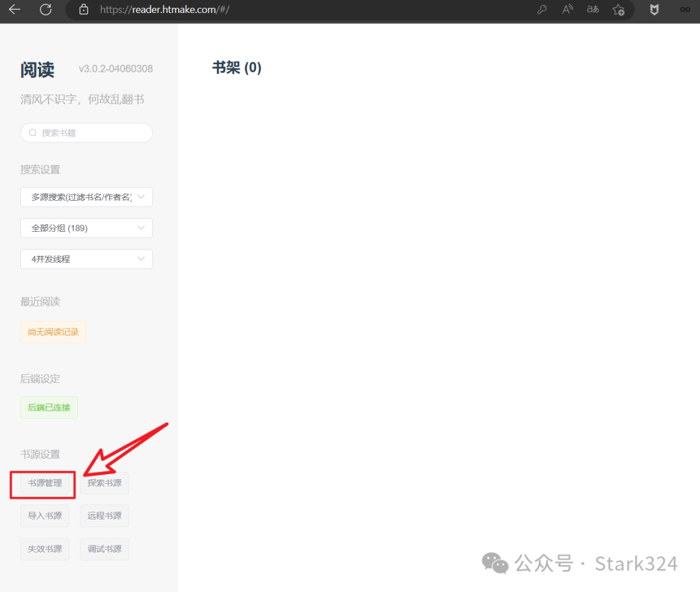Screen dimensions: 700x592
Task: View site info via the lock icon
Action: pyautogui.click(x=84, y=9)
